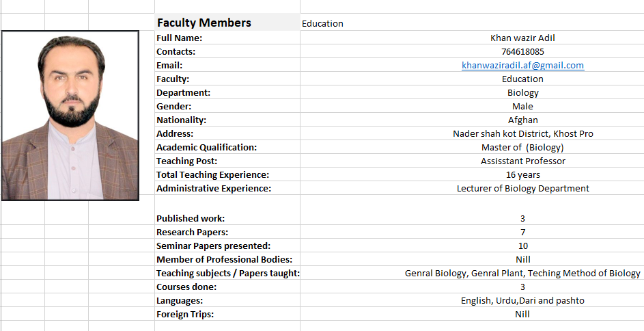Viewport: 644px width, 331px height.
Task: Select the Faculty Members header cell
Action: (227, 22)
